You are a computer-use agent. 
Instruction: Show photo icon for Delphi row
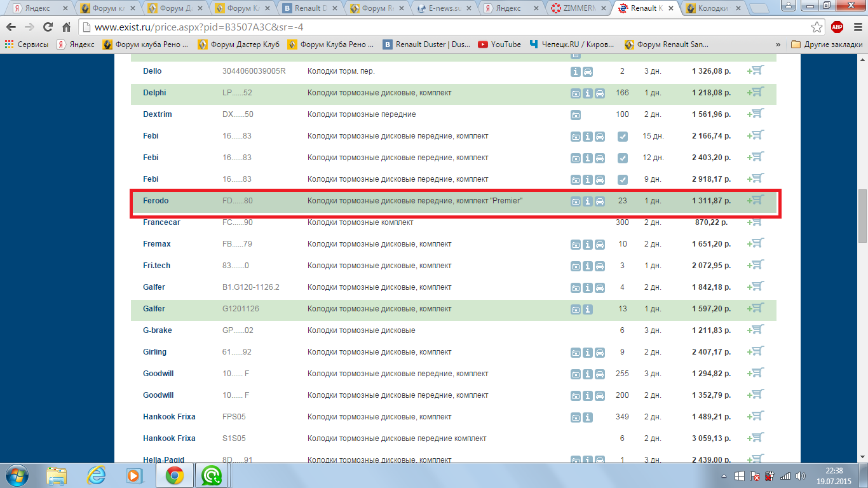click(576, 93)
